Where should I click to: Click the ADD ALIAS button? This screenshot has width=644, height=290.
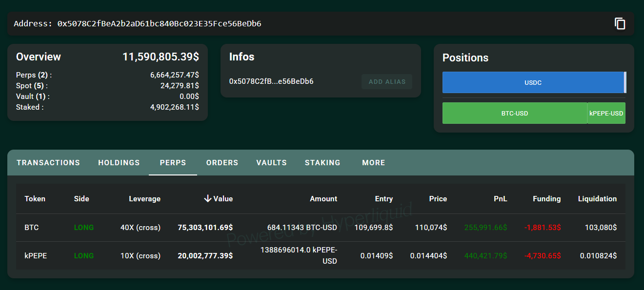386,82
